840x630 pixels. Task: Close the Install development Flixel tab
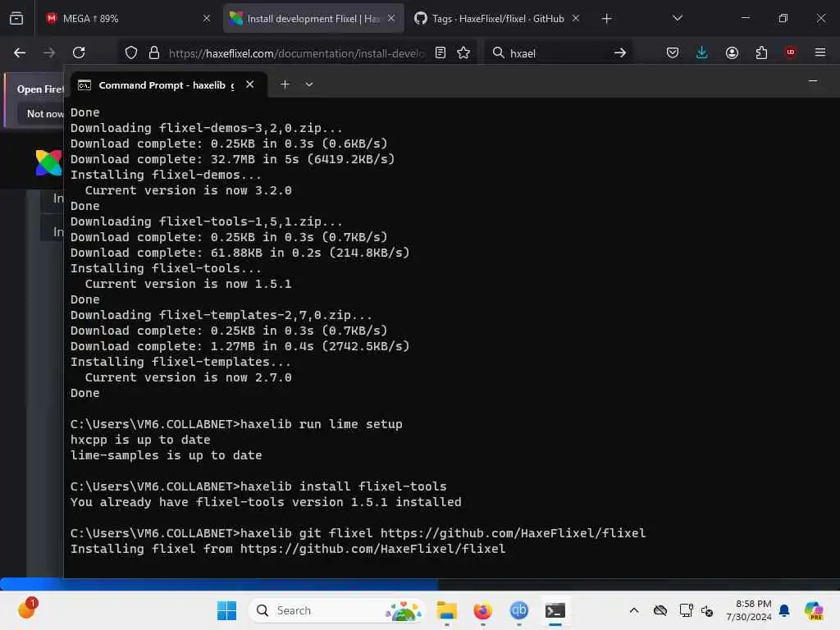click(x=391, y=19)
